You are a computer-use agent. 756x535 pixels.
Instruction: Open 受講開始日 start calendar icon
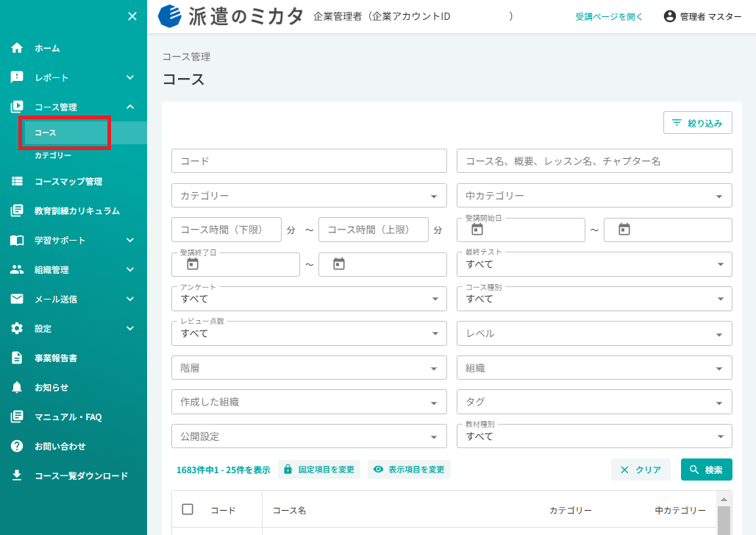point(477,230)
